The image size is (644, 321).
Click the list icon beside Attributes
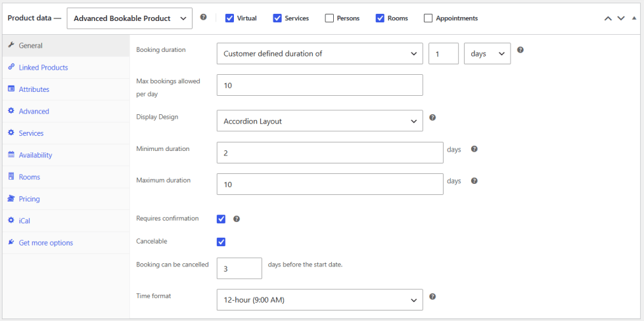click(x=11, y=89)
